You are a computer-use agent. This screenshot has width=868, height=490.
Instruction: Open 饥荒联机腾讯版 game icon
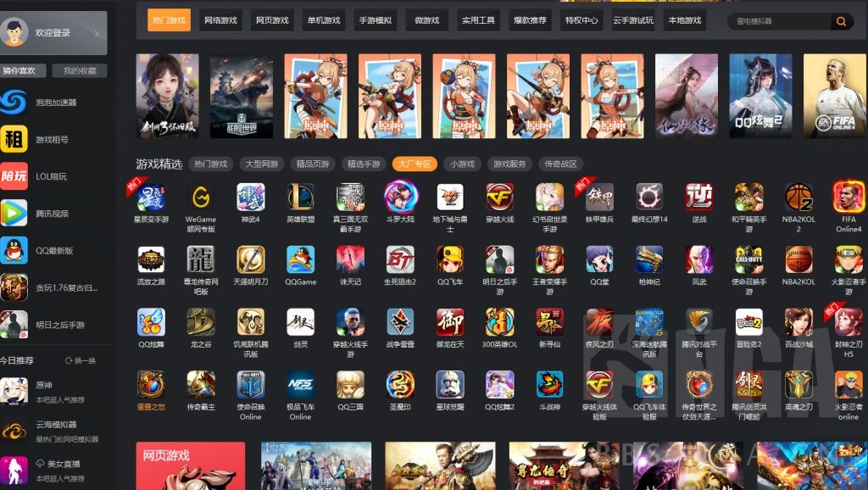(251, 322)
